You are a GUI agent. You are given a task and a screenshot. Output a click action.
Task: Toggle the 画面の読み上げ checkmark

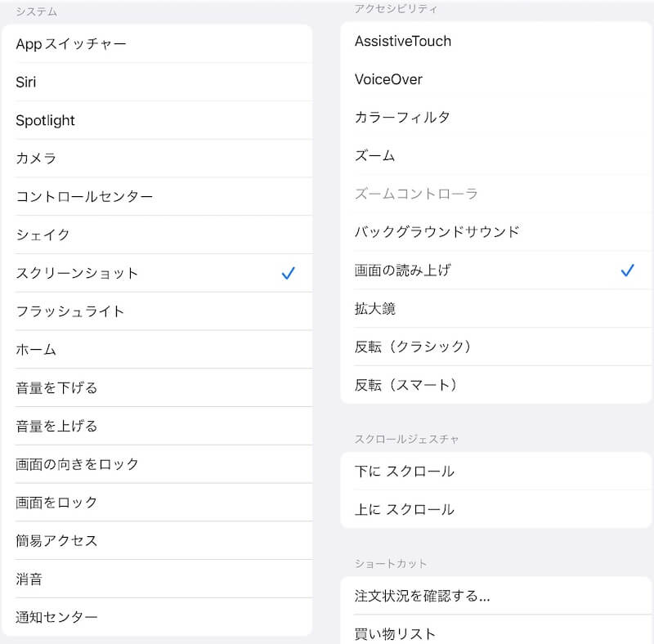click(627, 271)
